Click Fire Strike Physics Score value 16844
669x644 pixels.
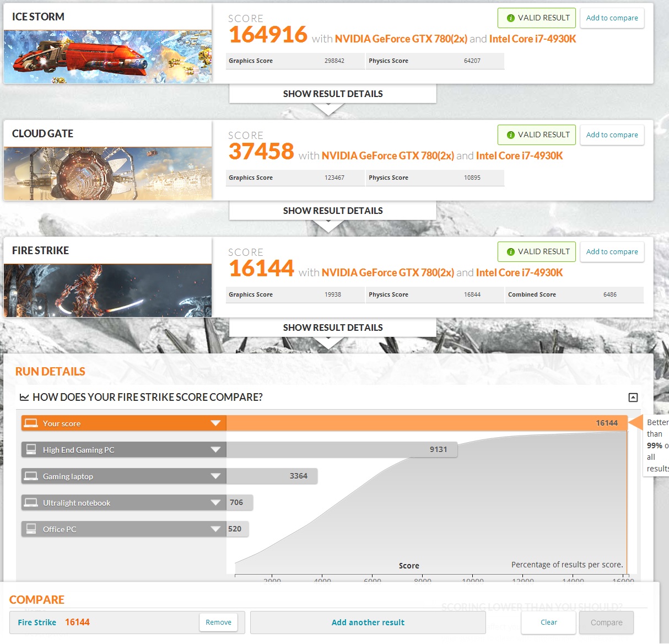pos(472,295)
